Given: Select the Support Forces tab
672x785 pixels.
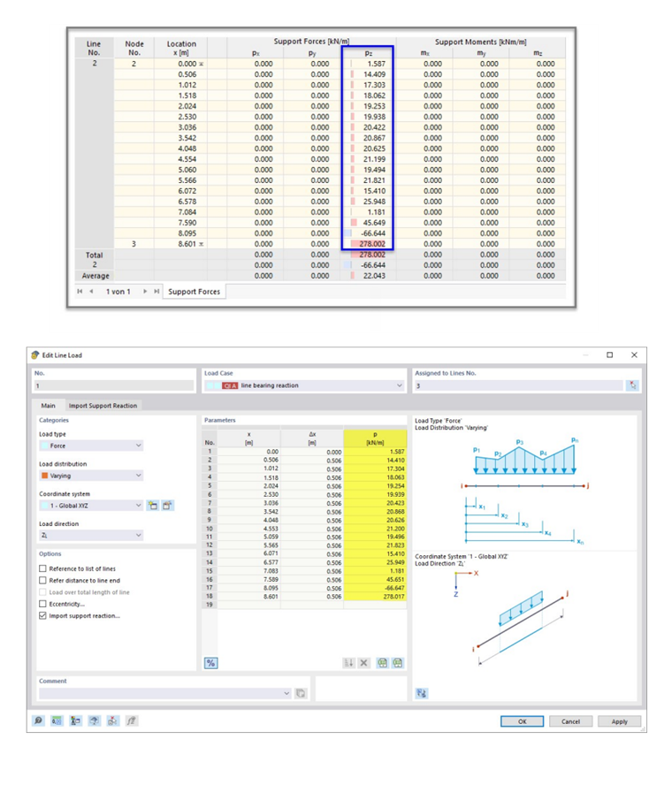Looking at the screenshot, I should (195, 292).
